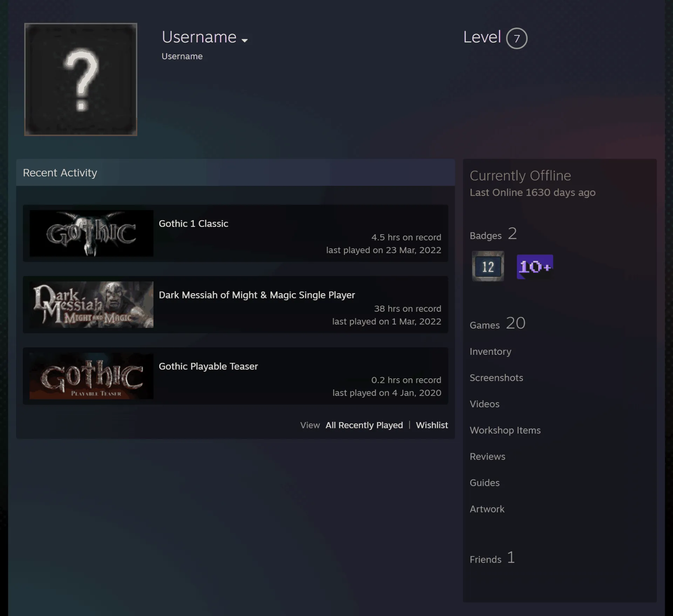Open Gothic Playable Teaser banner image
Viewport: 673px width, 616px height.
coord(91,376)
